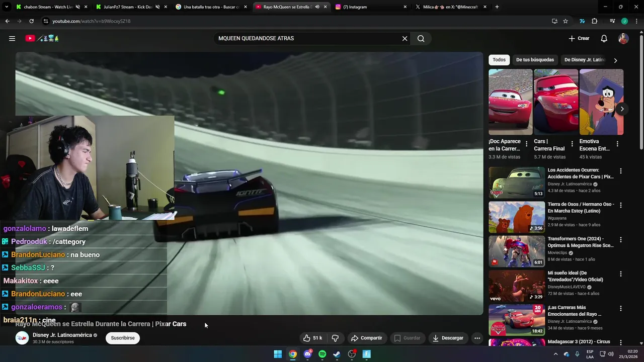Open Spotify from the taskbar
The image size is (644, 362).
click(323, 354)
